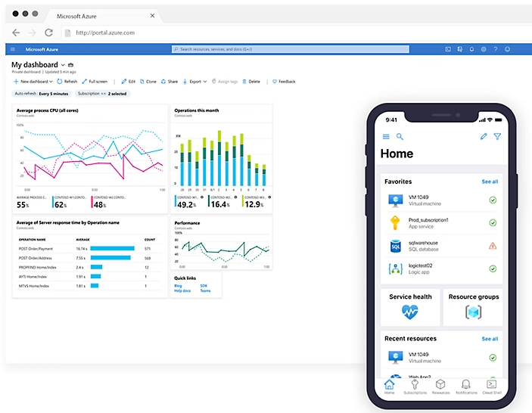Screen dimensions: 532x413
Task: Click the 62% CPU legend value
Action: click(61, 204)
